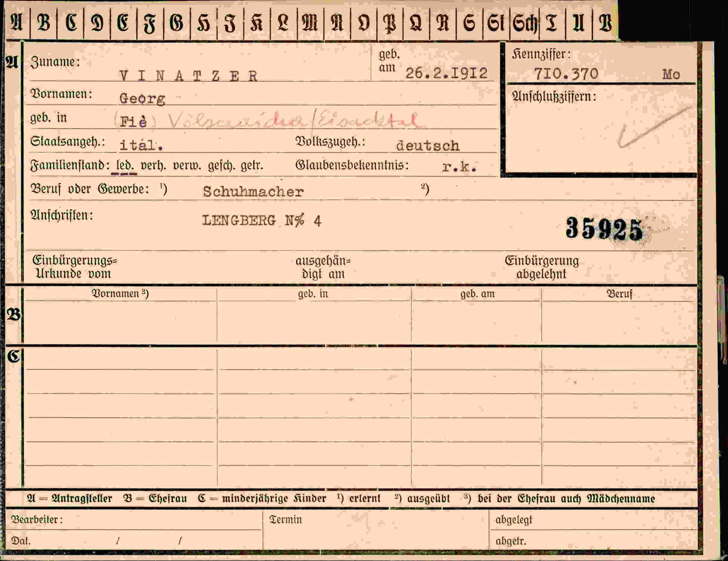728x561 pixels.
Task: Select the Fraktur 'Q' alphabet index tab
Action: (416, 23)
